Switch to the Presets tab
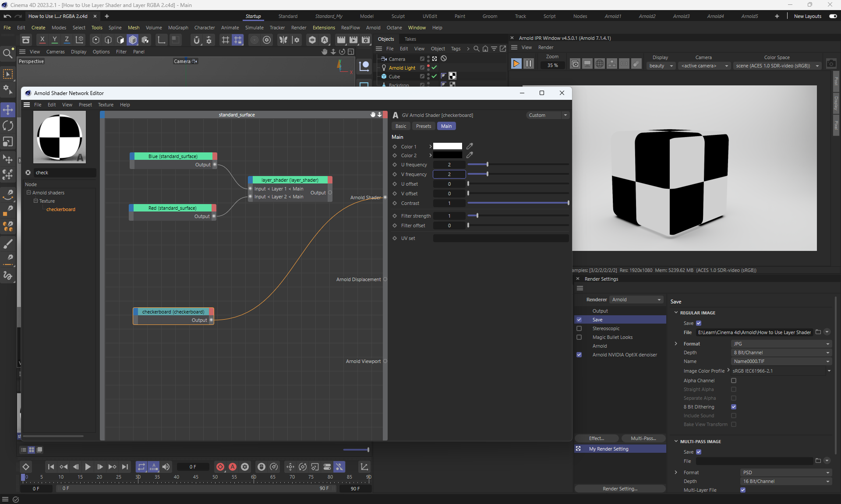The image size is (841, 504). click(423, 126)
